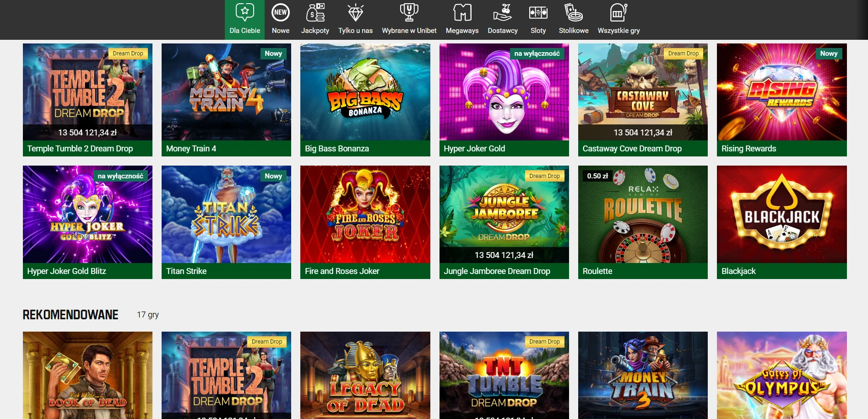The width and height of the screenshot is (868, 419).
Task: Open the Jackpoty money bag icon
Action: (x=315, y=12)
